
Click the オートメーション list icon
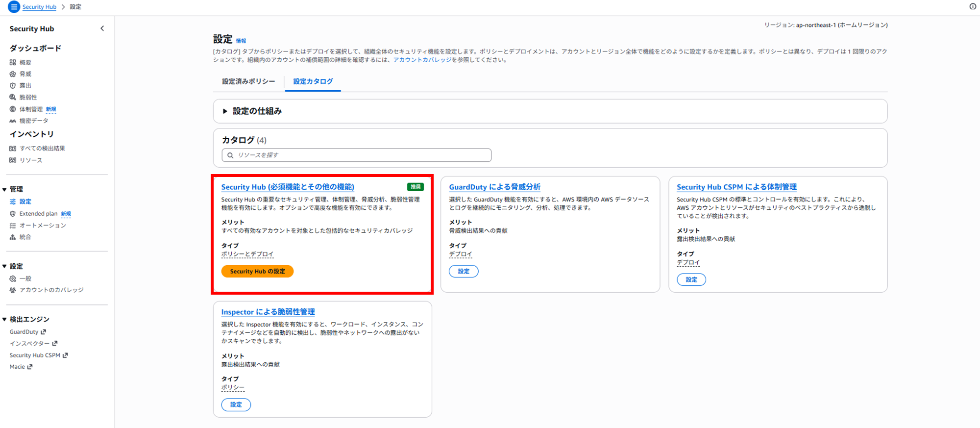pos(13,226)
